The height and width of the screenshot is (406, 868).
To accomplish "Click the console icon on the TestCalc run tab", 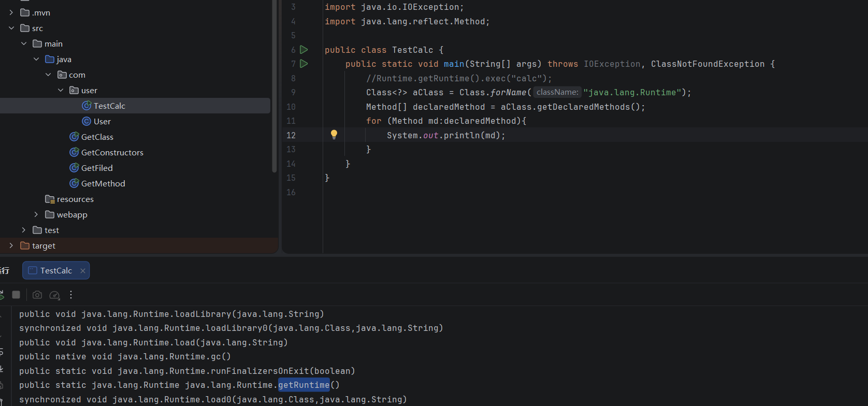I will pyautogui.click(x=33, y=270).
